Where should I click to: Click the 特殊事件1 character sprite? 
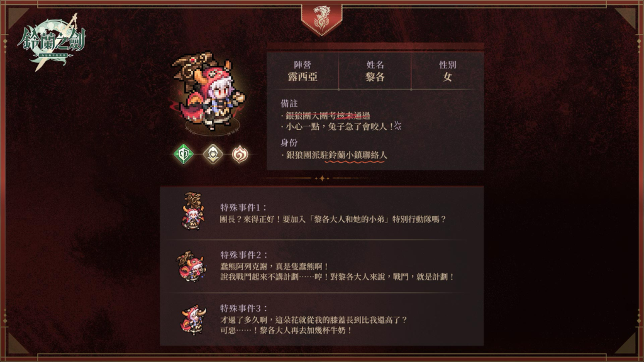point(192,211)
